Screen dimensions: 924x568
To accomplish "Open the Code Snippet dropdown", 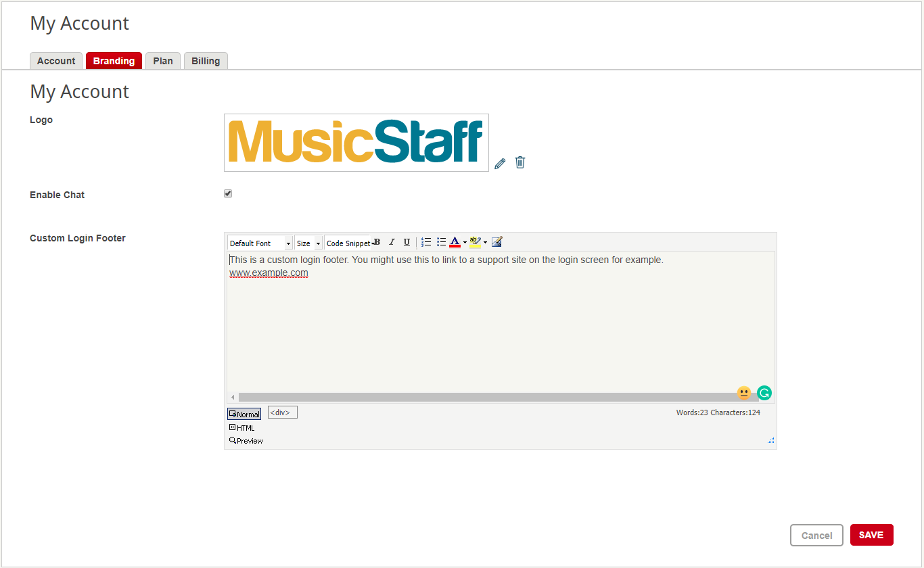I will click(348, 243).
